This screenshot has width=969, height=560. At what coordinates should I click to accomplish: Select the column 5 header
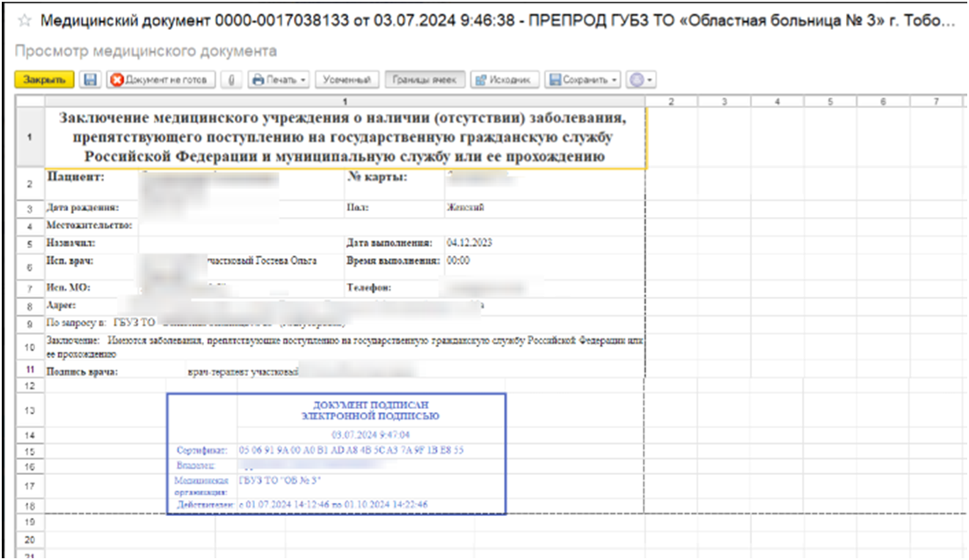click(830, 102)
